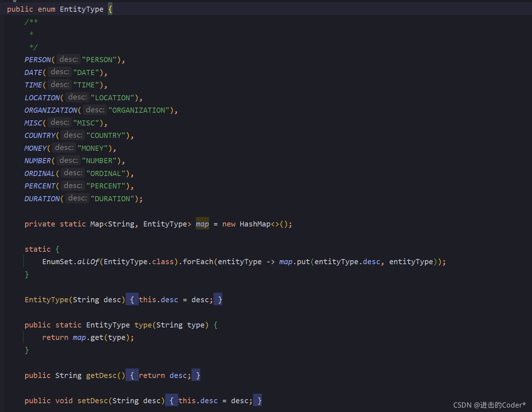
Task: Click the "MISC" string literal
Action: 86,123
